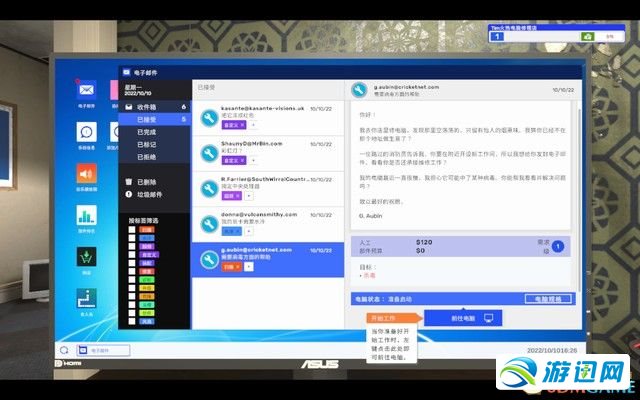640x400 pixels.
Task: Tick the first label filter checkbox
Action: coord(131,229)
